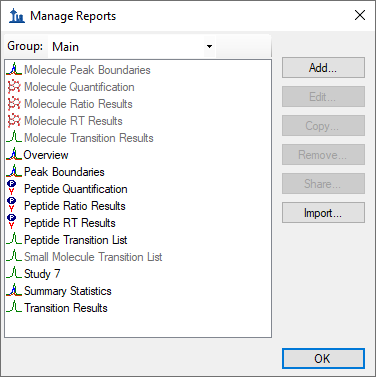
Task: Select the Peak Boundaries report
Action: (x=64, y=172)
